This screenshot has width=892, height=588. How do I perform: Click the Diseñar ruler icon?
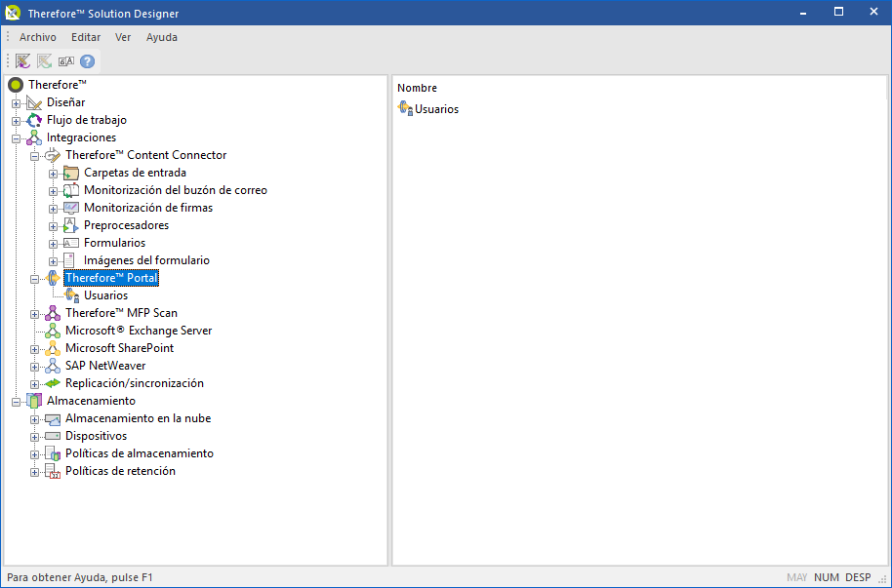[34, 102]
